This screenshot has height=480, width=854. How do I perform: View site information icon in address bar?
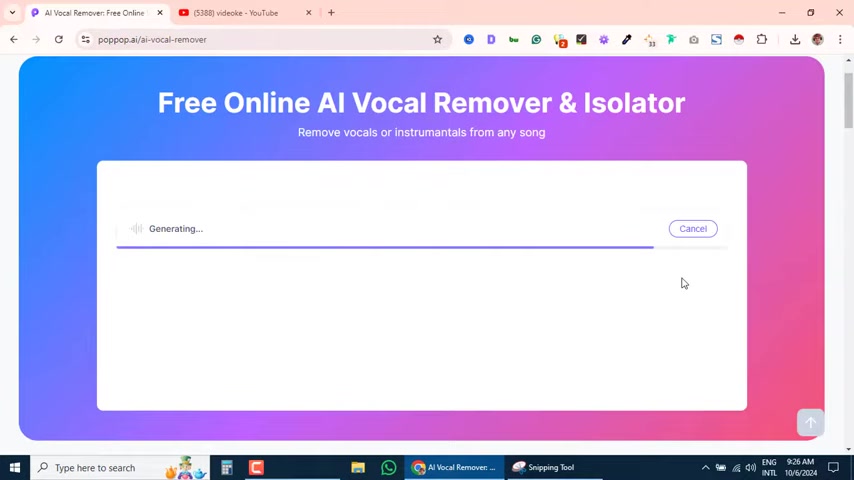click(x=86, y=39)
